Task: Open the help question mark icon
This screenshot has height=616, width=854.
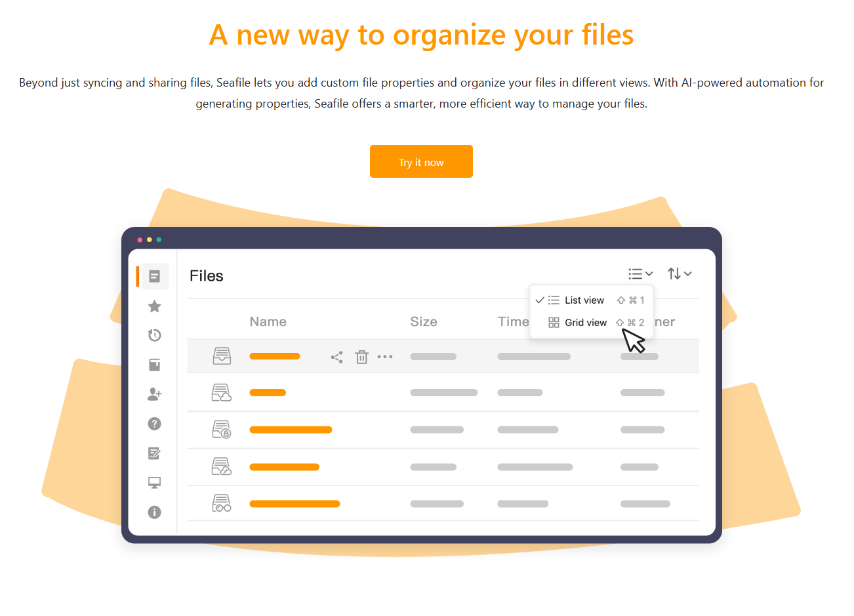Action: pyautogui.click(x=155, y=424)
